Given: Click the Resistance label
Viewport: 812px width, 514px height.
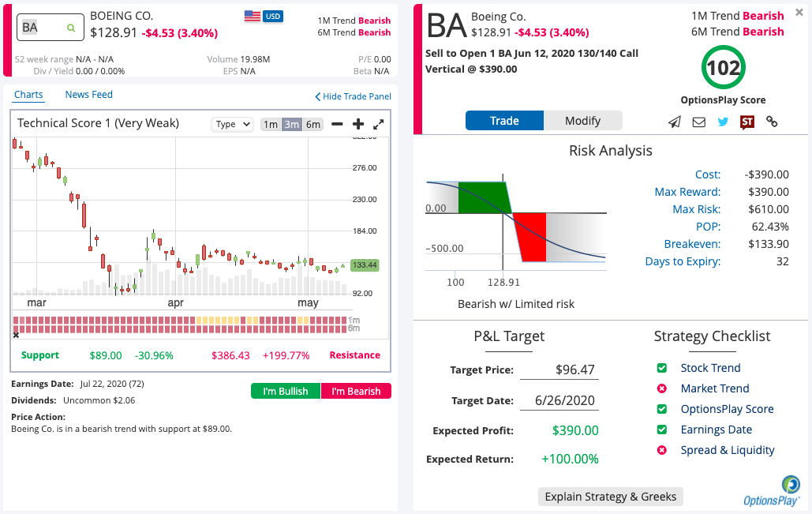Looking at the screenshot, I should (x=355, y=355).
